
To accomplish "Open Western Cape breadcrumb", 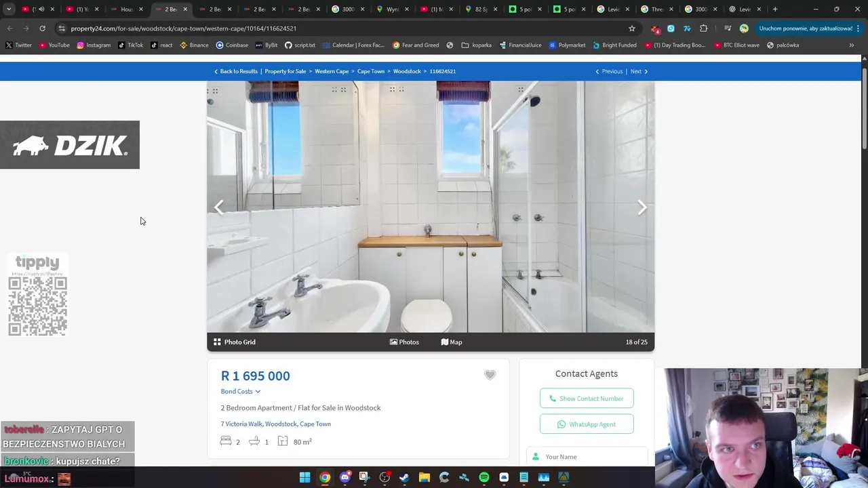I will 332,71.
